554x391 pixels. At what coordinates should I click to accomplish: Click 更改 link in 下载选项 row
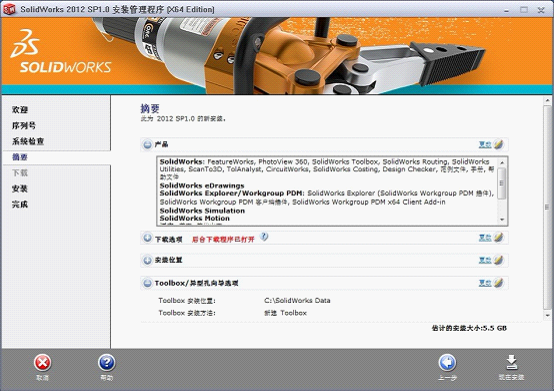click(485, 238)
